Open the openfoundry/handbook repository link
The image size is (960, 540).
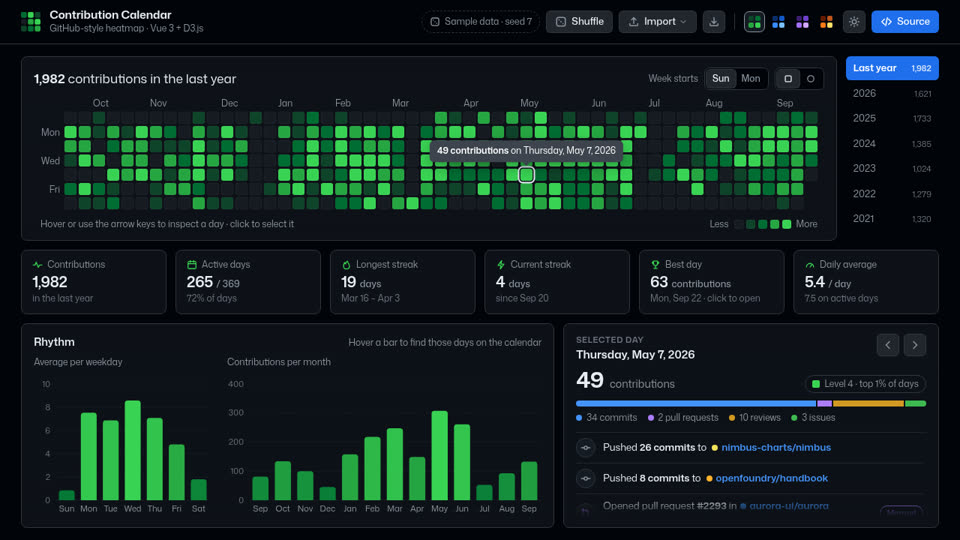point(771,478)
